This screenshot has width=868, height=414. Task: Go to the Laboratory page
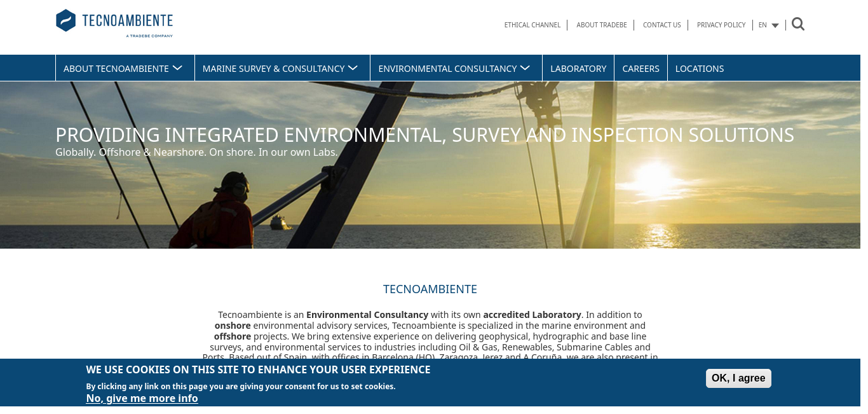(578, 68)
